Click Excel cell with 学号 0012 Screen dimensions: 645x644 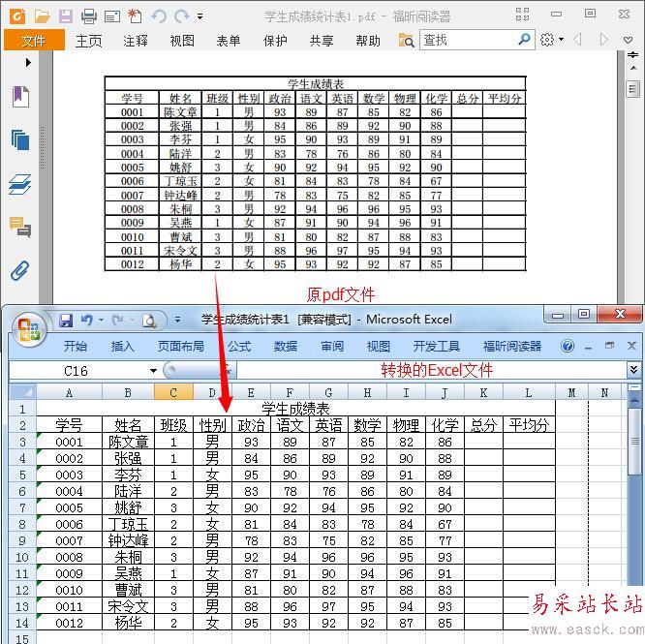pyautogui.click(x=69, y=623)
